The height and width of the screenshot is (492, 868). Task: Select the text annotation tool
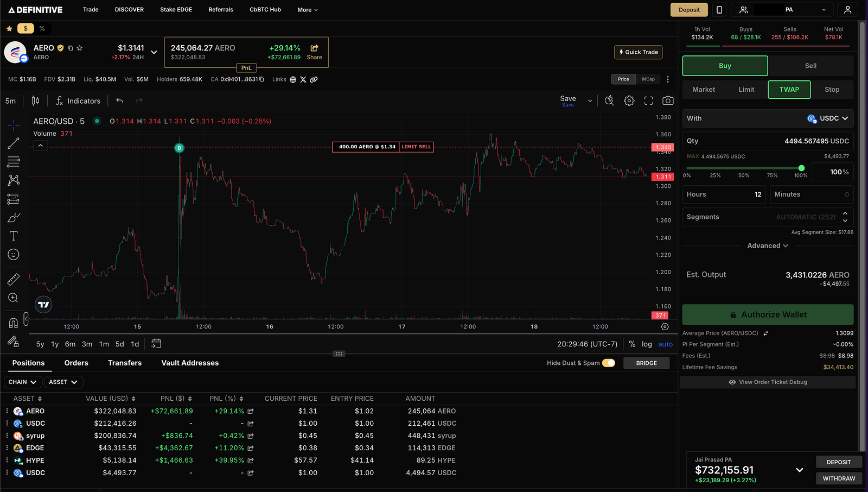pos(14,236)
